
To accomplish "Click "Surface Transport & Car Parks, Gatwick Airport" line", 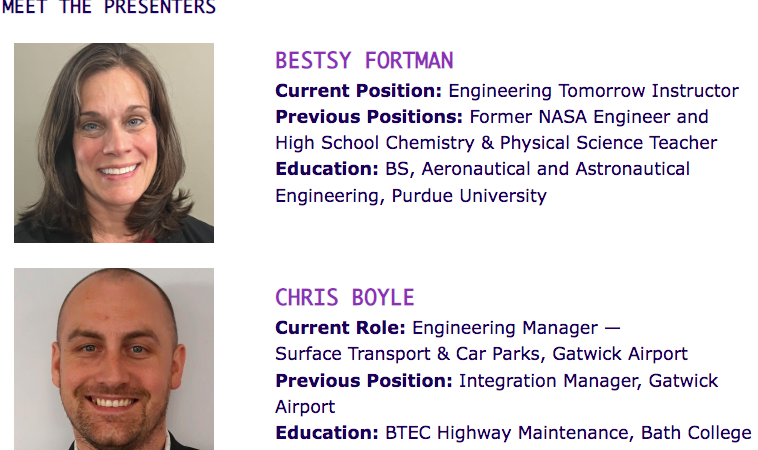I will [481, 354].
